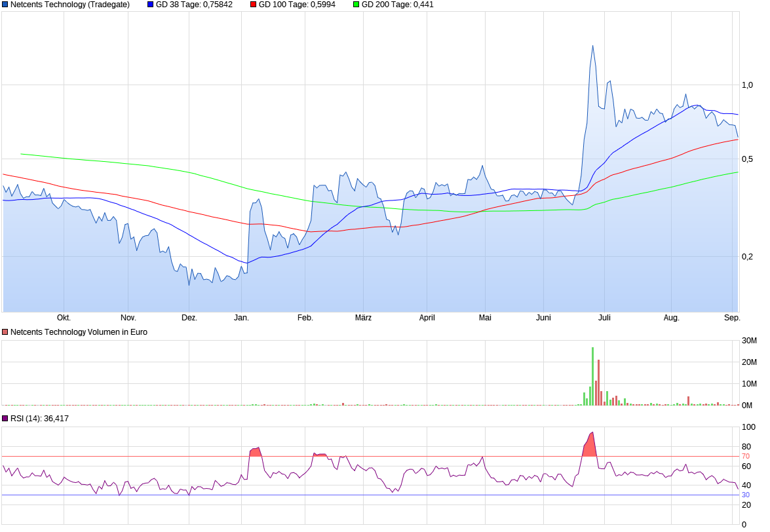Click the Mai month label on the axis
Screen dimensions: 770x532
(x=485, y=318)
